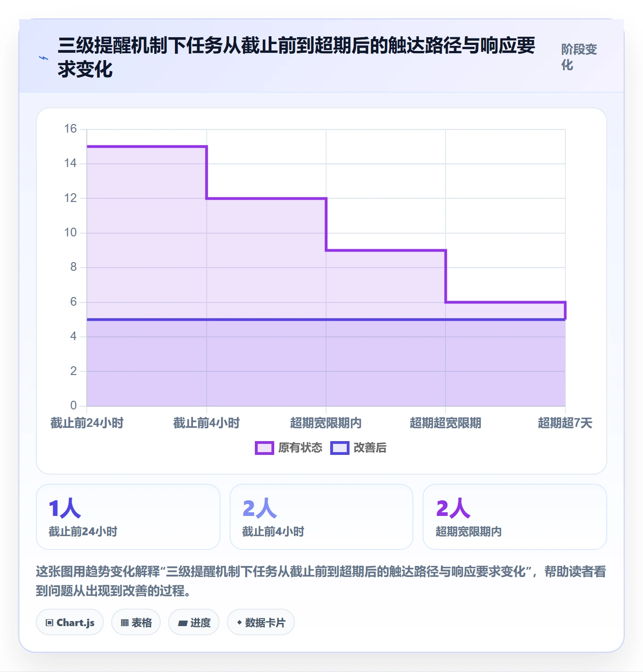Click the lightning bolt icon beside the title
643x672 pixels.
point(44,58)
